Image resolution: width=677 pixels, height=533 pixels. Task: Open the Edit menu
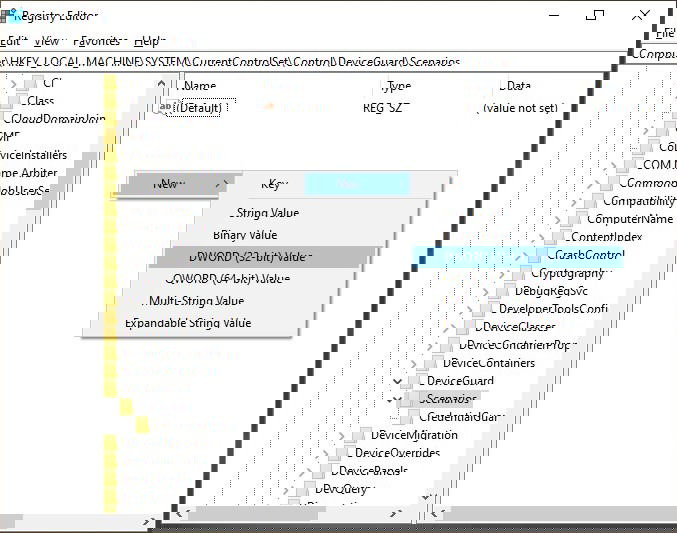point(13,41)
